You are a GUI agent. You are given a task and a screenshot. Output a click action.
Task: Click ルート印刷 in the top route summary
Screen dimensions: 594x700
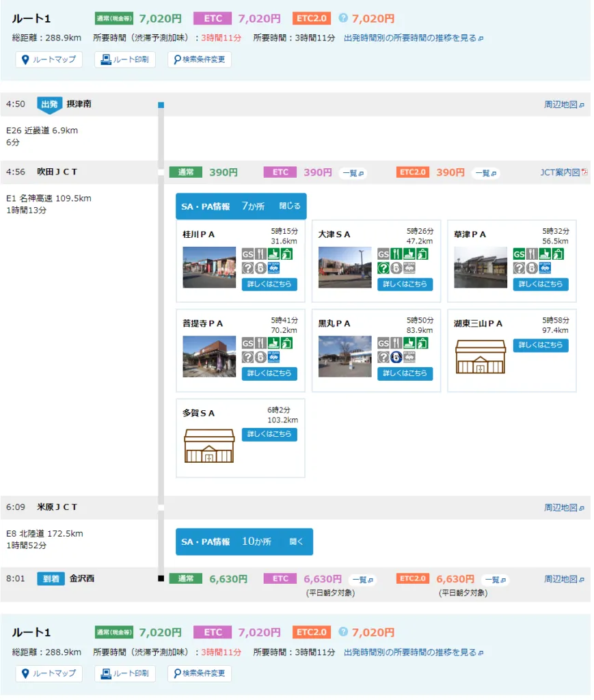point(125,59)
